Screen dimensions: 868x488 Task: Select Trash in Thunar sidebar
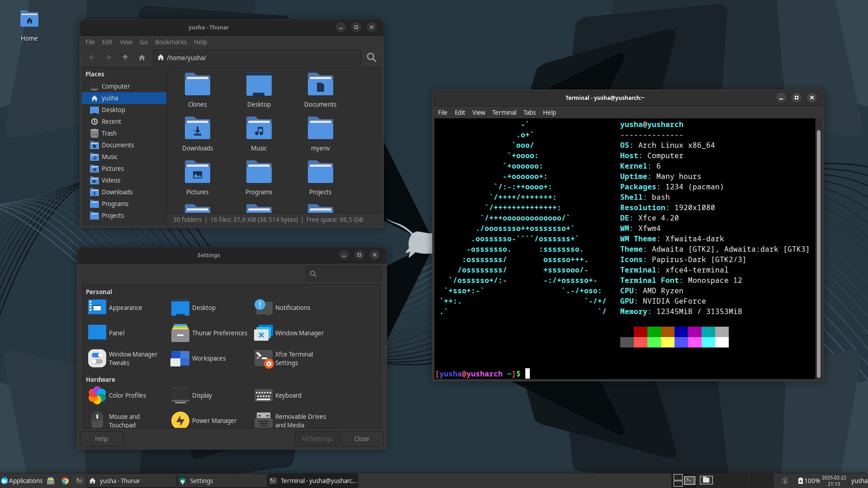pyautogui.click(x=124, y=133)
